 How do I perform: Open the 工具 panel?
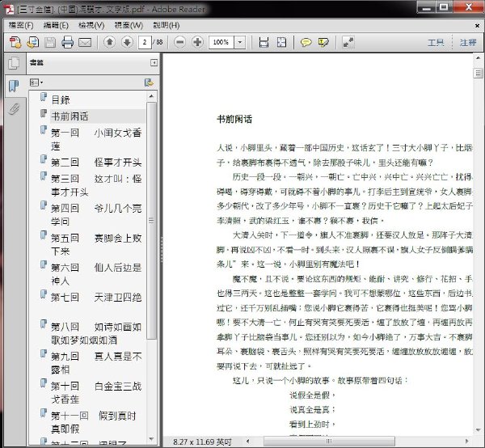[x=436, y=42]
